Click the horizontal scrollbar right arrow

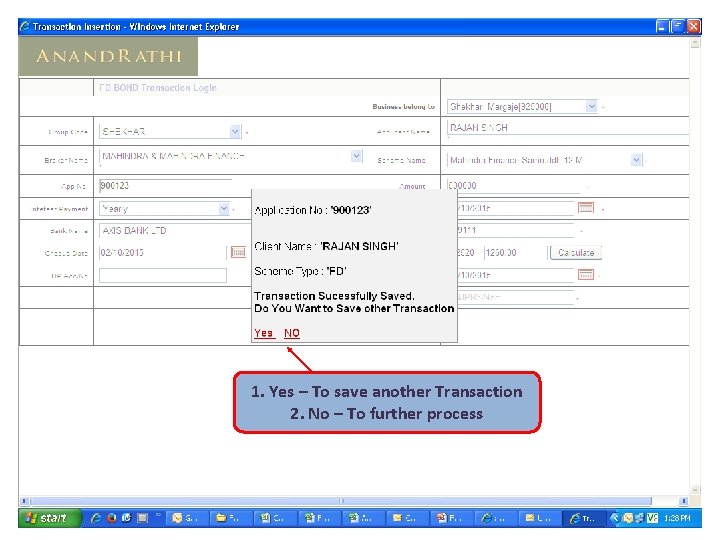(684, 501)
